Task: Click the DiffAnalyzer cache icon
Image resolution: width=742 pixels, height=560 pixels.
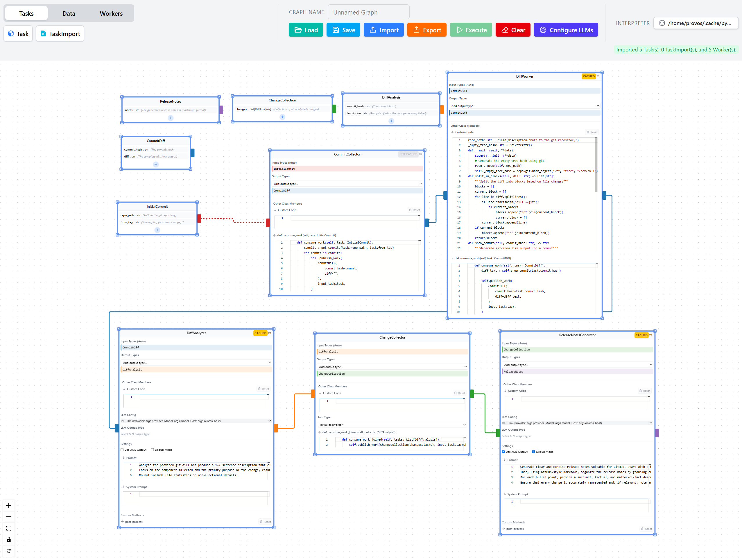Action: (x=270, y=334)
